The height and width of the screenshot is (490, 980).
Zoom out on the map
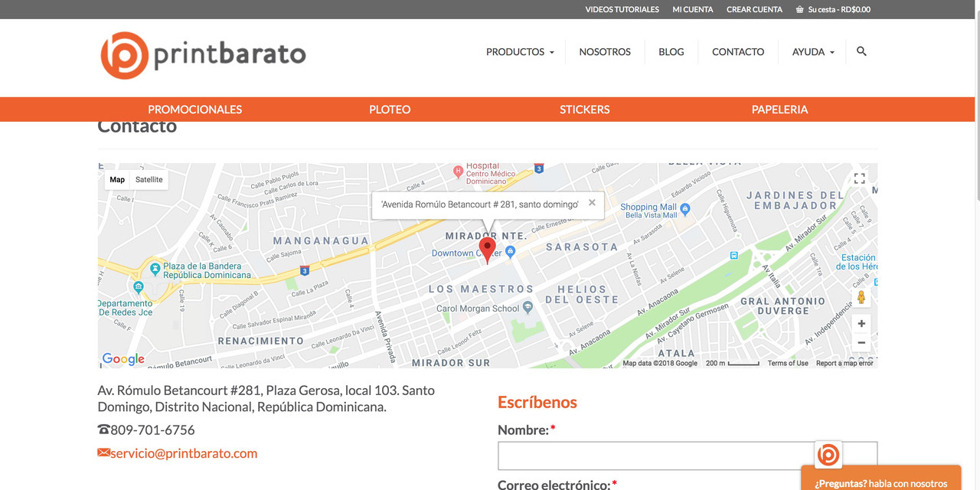coord(861,343)
